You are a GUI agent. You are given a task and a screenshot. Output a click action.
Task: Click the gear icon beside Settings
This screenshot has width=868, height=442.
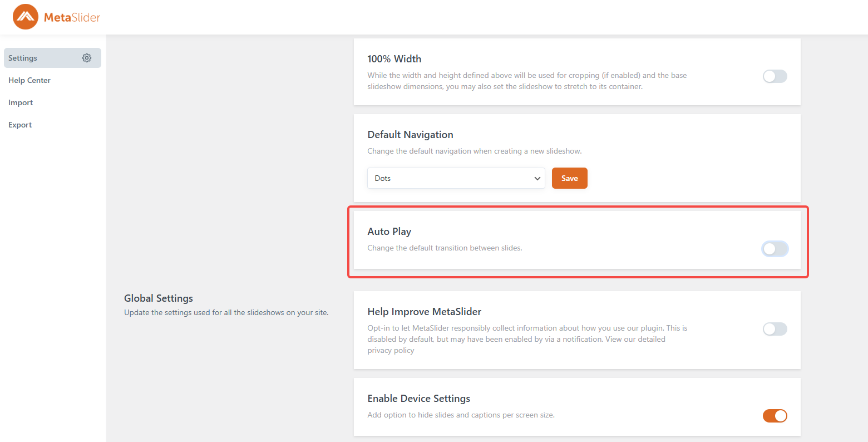(x=87, y=58)
